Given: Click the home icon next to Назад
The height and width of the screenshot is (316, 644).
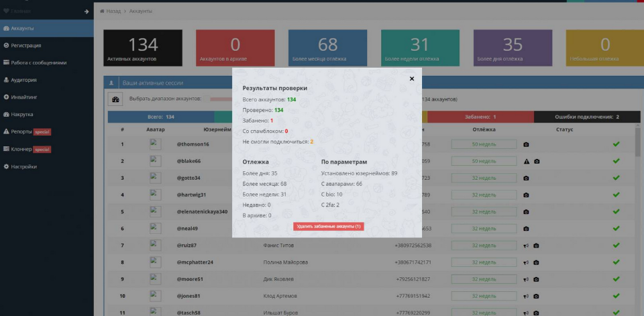Looking at the screenshot, I should click(x=102, y=12).
